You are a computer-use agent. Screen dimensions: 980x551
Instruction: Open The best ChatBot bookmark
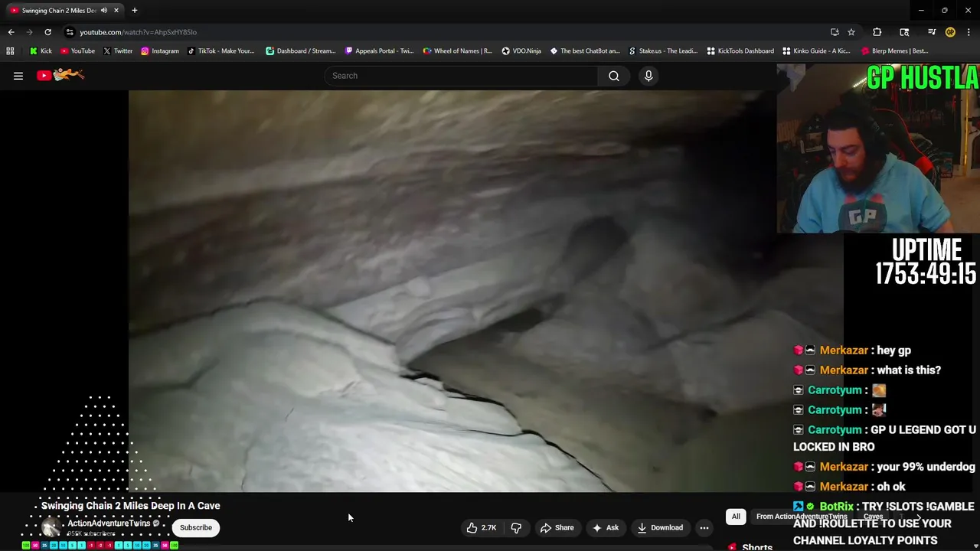pos(585,51)
